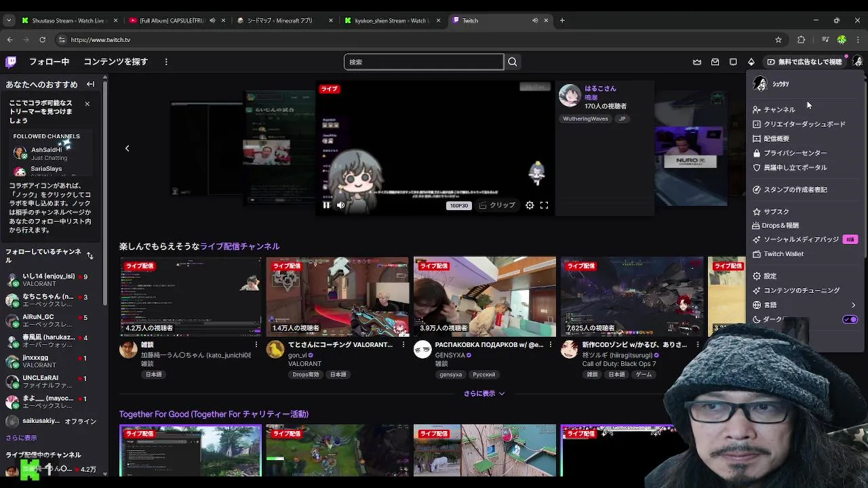Viewport: 868px width, 488px height.
Task: Open 配信概要 menu item
Action: (x=806, y=138)
